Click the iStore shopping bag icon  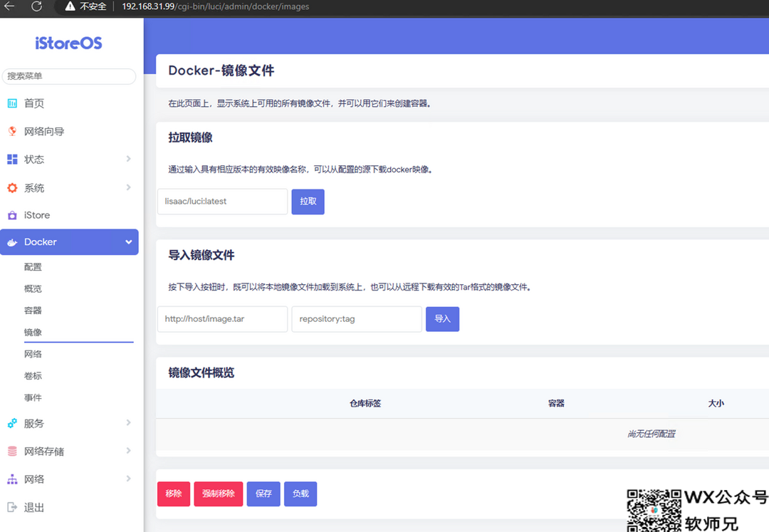point(12,215)
